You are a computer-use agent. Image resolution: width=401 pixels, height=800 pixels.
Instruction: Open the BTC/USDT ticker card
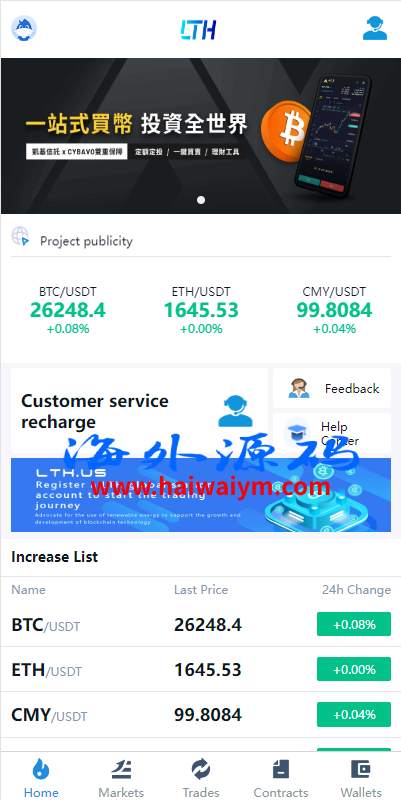68,310
